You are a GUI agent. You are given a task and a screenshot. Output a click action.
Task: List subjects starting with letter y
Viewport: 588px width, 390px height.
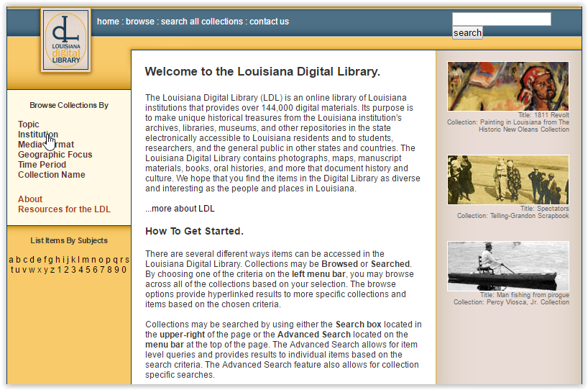46,270
